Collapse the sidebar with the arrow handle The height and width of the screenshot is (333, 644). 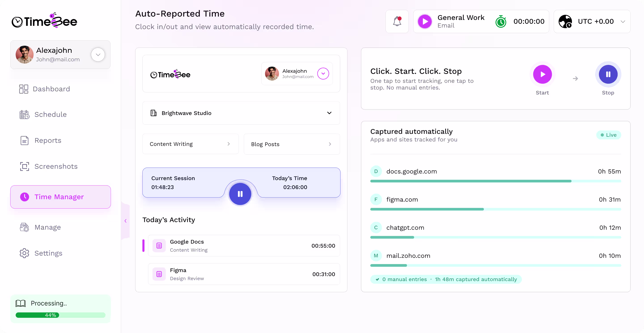point(125,221)
